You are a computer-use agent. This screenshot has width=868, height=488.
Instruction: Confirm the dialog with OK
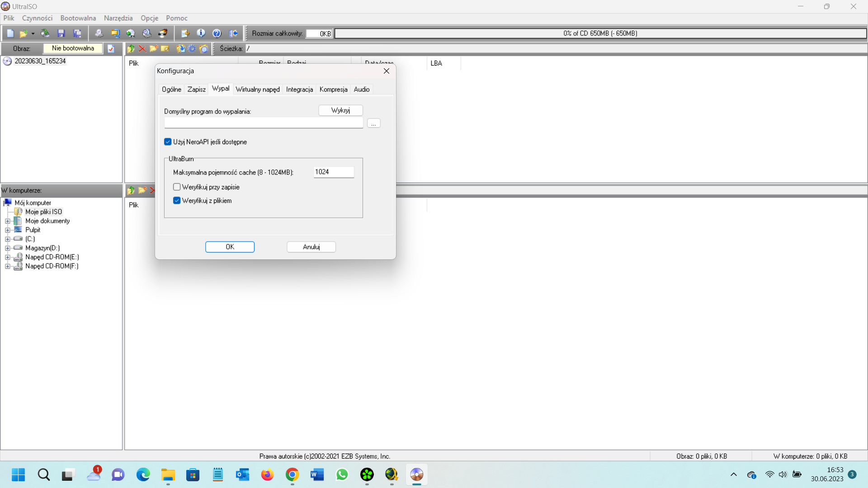[x=230, y=247]
